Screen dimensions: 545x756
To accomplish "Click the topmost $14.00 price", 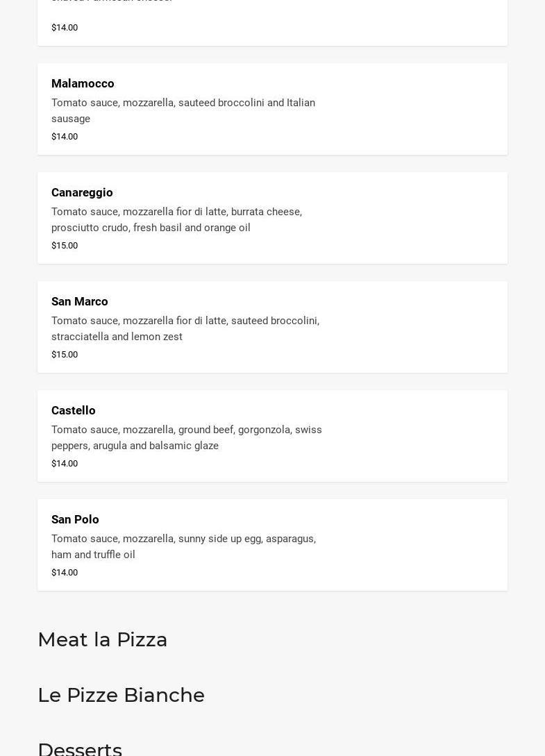I will tap(65, 28).
